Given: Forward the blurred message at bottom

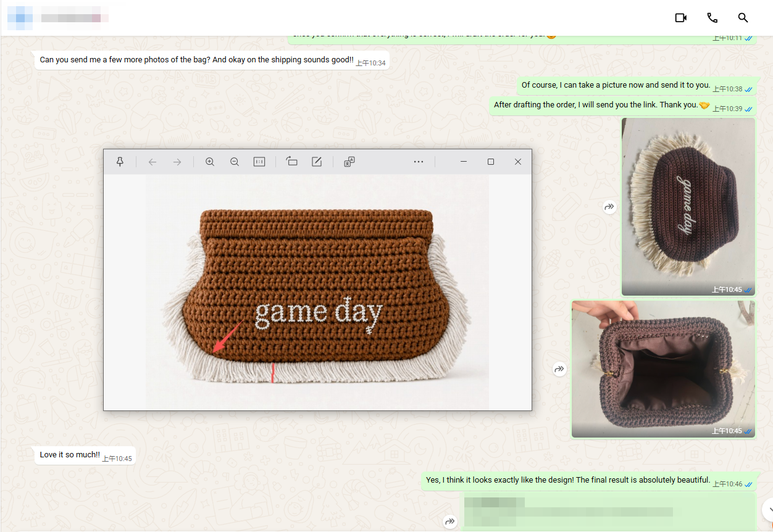Looking at the screenshot, I should coord(449,522).
